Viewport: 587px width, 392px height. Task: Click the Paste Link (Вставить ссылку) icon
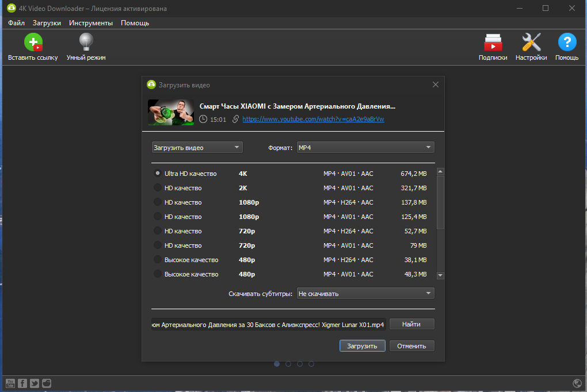(x=33, y=43)
